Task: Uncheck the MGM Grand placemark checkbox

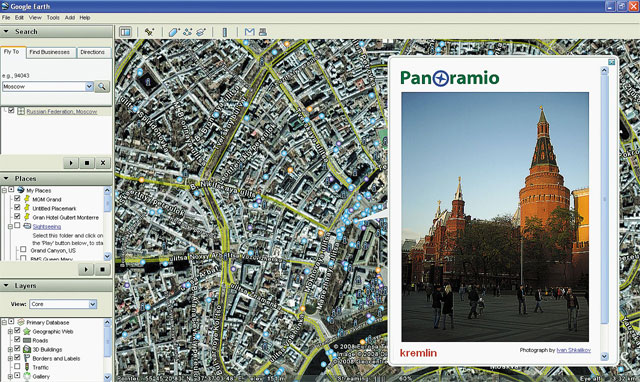Action: pos(17,199)
